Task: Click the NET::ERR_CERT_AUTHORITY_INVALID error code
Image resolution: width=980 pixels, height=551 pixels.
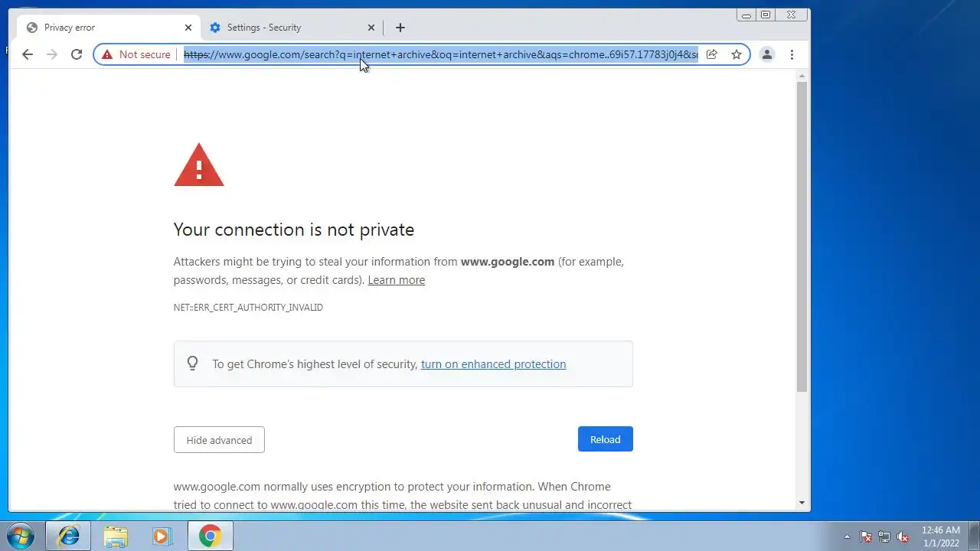Action: (x=248, y=307)
